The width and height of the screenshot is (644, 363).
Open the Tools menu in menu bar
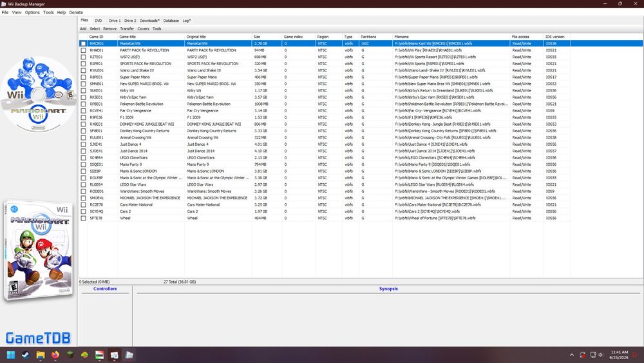tap(48, 12)
